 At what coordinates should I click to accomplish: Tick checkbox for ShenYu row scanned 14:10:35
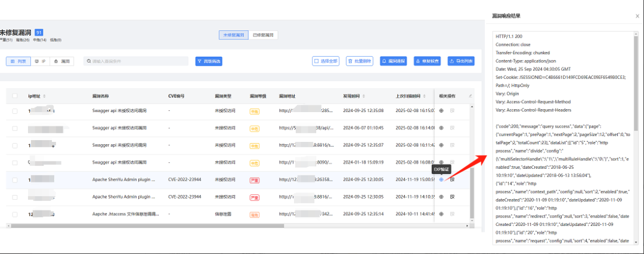[x=15, y=197]
